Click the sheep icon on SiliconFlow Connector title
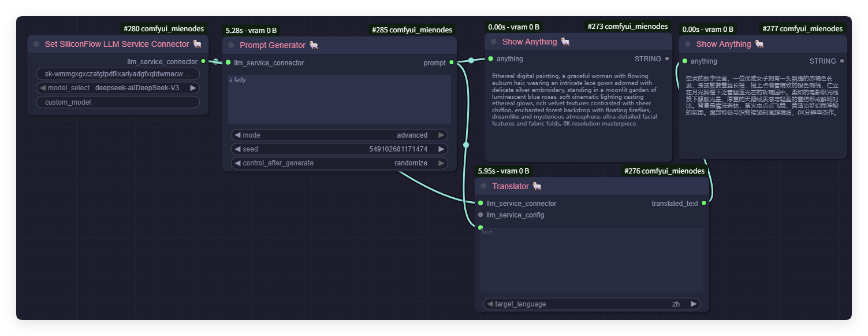The width and height of the screenshot is (868, 336). click(197, 44)
